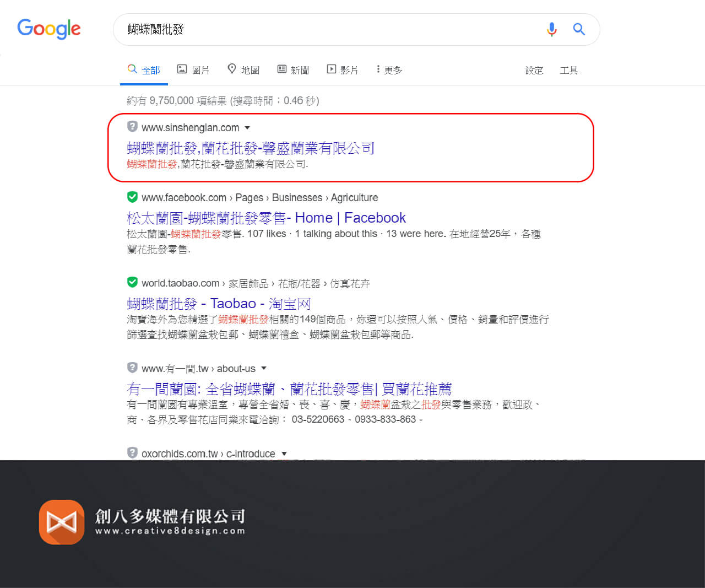The image size is (705, 588).
Task: Click gray question shield beside oxorchids.com.tw
Action: click(132, 453)
